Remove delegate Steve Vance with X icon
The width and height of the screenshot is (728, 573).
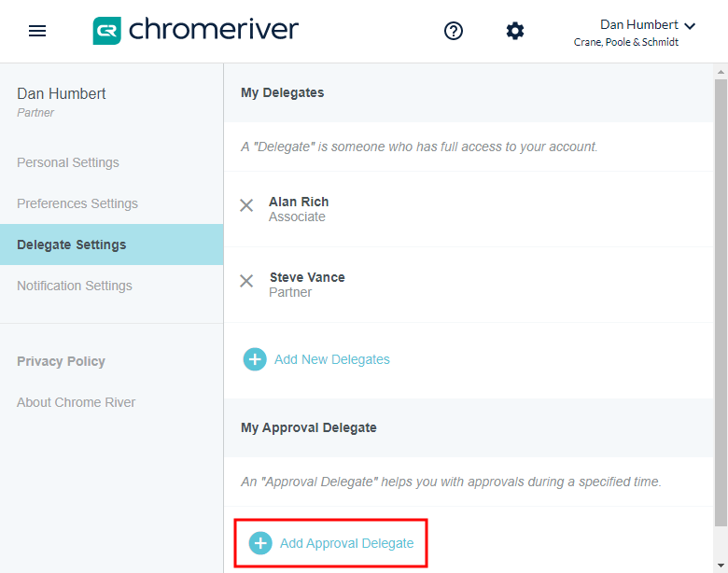pos(246,281)
